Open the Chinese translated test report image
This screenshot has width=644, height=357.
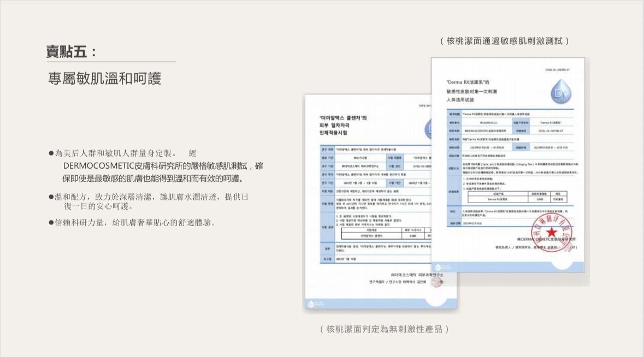point(507,165)
